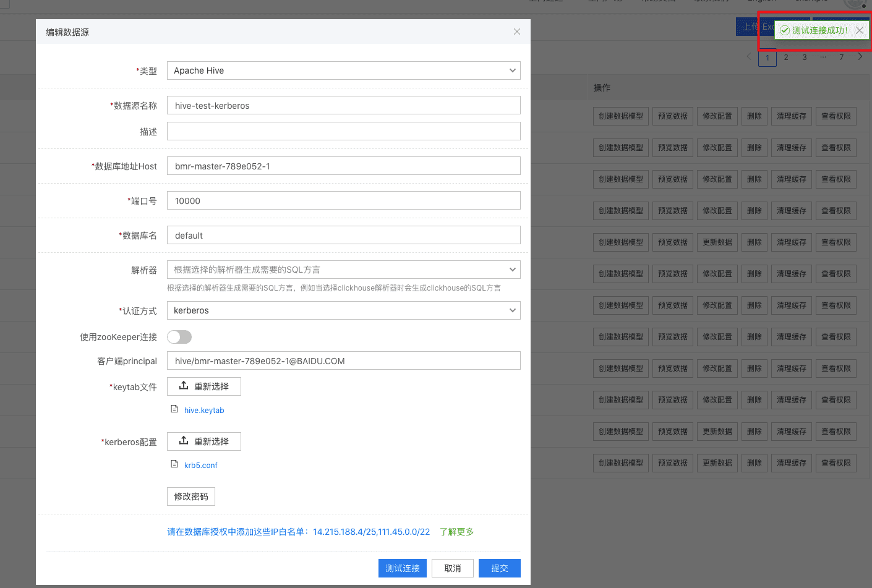Click the 解析器 SQL方言 help text
872x588 pixels.
click(x=334, y=288)
